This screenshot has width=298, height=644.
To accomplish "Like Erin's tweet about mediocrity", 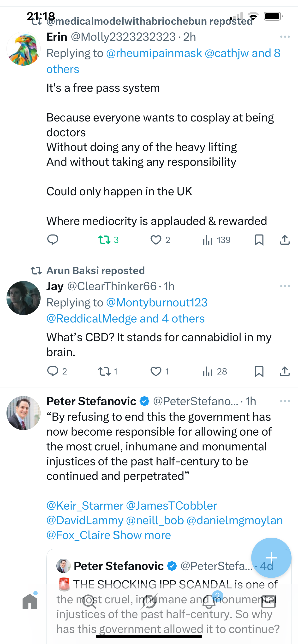I will 156,240.
